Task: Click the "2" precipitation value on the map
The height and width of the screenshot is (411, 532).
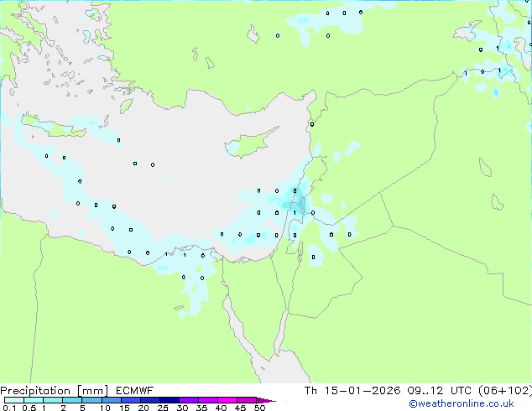Action: click(295, 191)
